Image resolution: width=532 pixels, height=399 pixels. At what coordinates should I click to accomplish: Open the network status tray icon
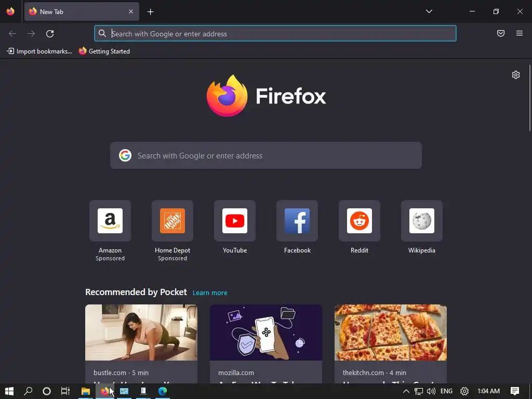click(419, 391)
